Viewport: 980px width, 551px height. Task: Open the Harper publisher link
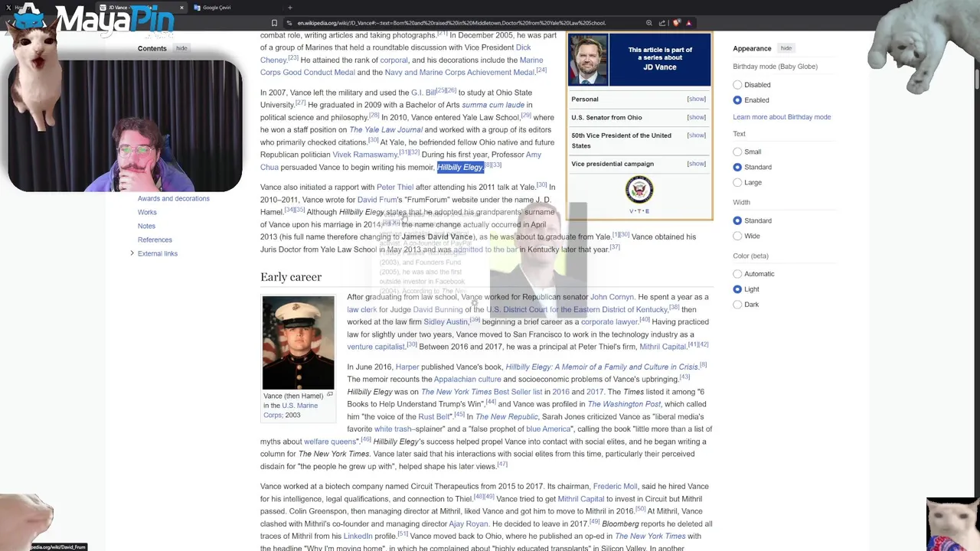407,367
